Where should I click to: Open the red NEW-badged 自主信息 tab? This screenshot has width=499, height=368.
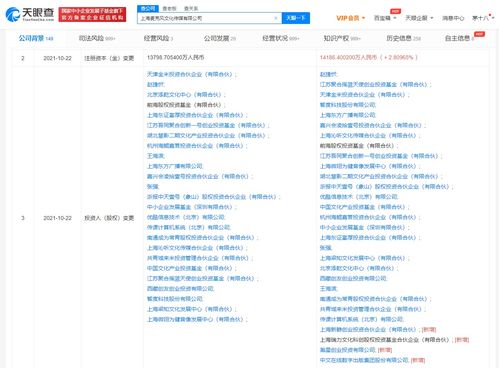[460, 38]
